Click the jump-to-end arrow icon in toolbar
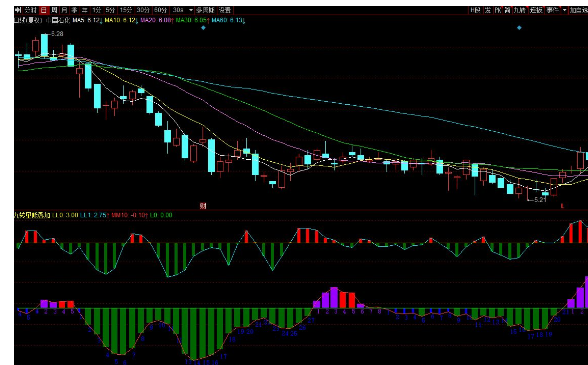 point(18,10)
